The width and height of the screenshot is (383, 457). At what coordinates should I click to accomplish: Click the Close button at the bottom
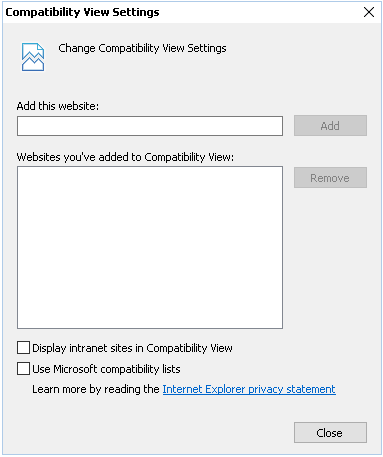[x=330, y=433]
